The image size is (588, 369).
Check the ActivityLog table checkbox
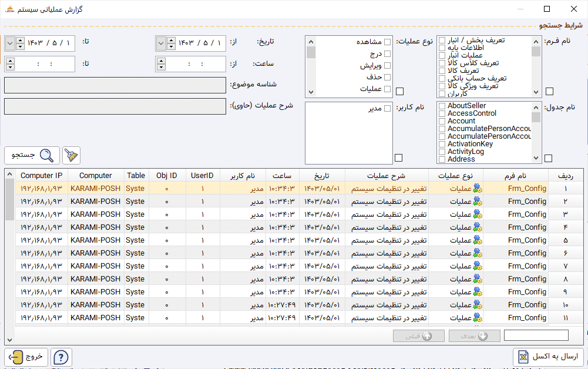point(442,152)
